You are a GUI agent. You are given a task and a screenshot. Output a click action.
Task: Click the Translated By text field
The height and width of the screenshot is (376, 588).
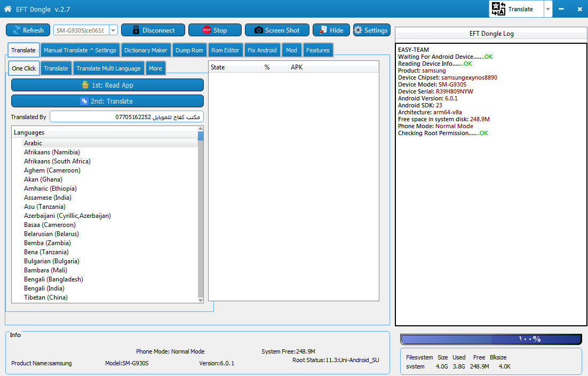127,117
